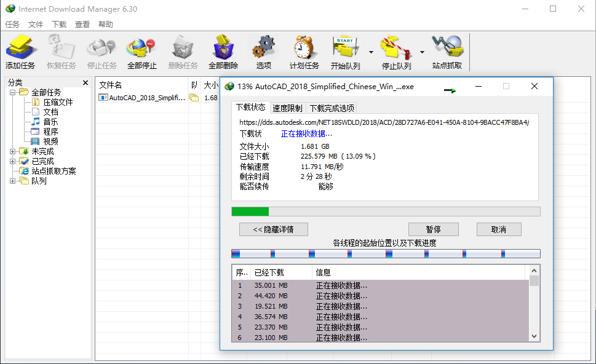Select thread row with 23.100 MB

click(x=381, y=338)
